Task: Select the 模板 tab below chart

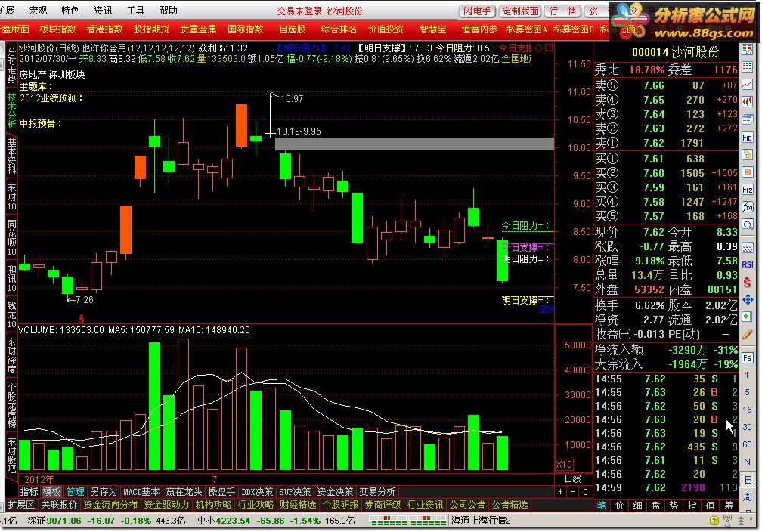Action: [51, 492]
